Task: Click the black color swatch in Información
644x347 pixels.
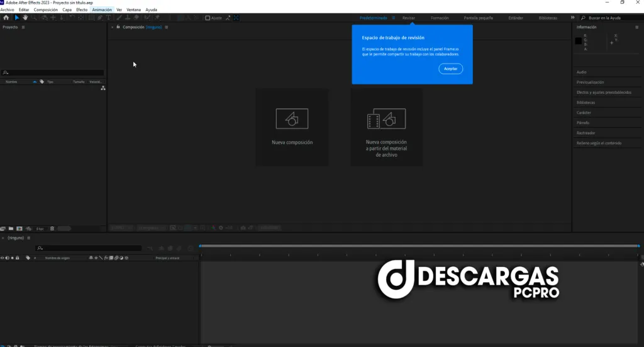Action: 579,41
